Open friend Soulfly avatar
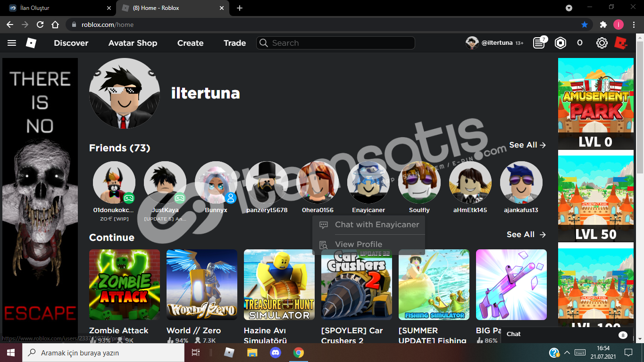Viewport: 644px width, 362px height. click(419, 182)
